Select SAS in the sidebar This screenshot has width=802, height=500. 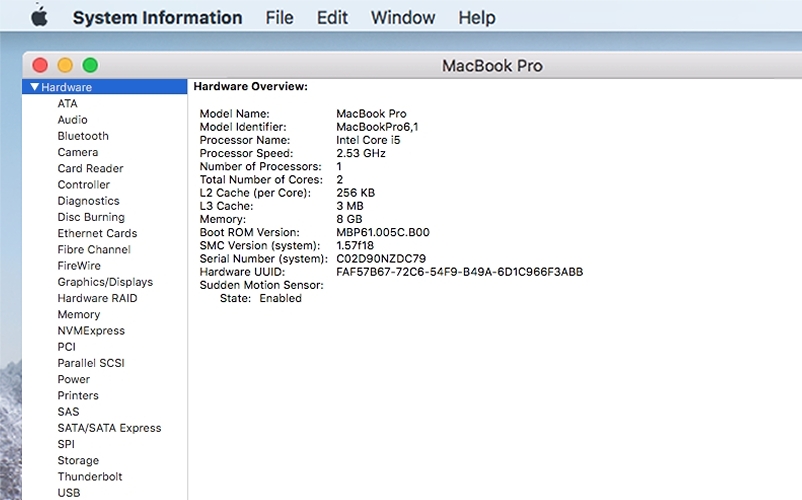[x=68, y=412]
